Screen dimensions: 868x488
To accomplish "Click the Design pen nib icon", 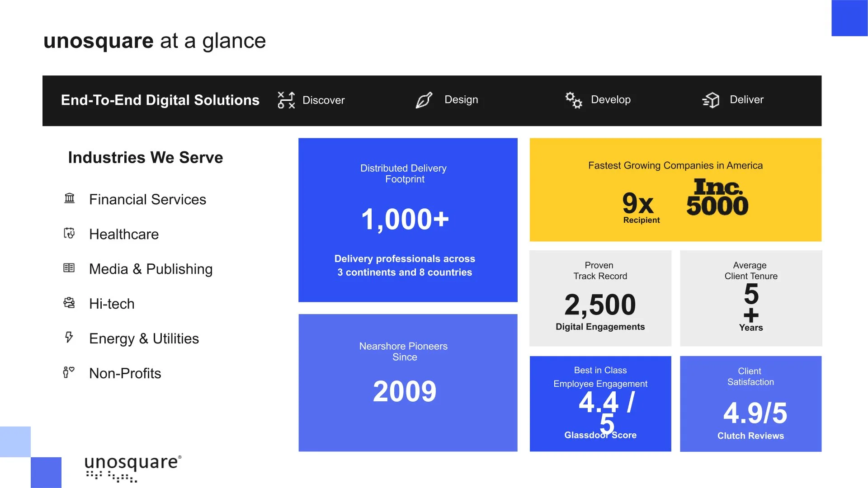I will 424,100.
